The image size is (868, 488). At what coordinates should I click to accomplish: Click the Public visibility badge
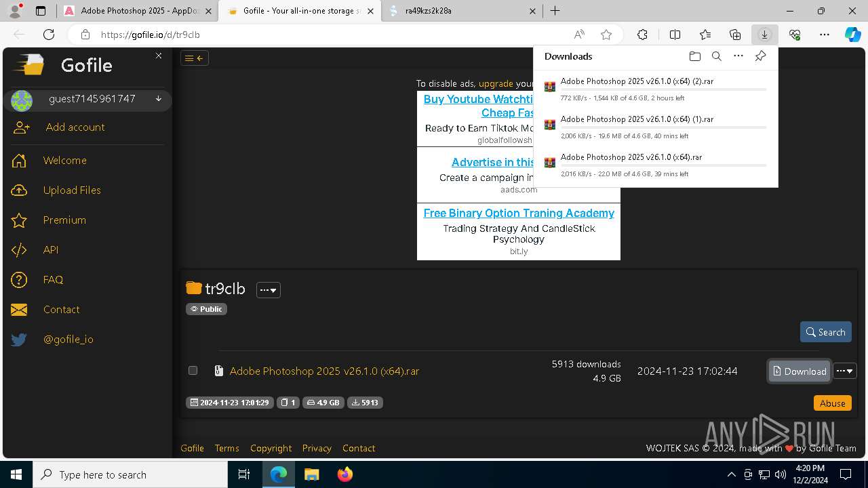pos(206,309)
